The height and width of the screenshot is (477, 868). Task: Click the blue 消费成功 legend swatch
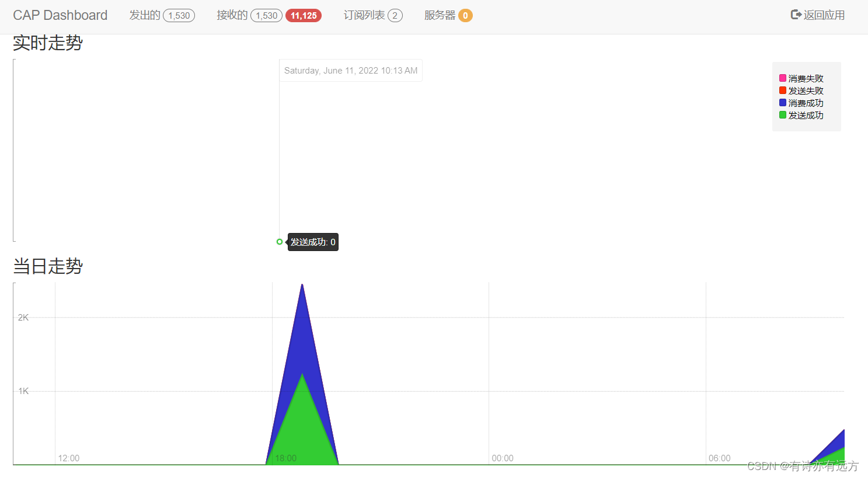783,103
